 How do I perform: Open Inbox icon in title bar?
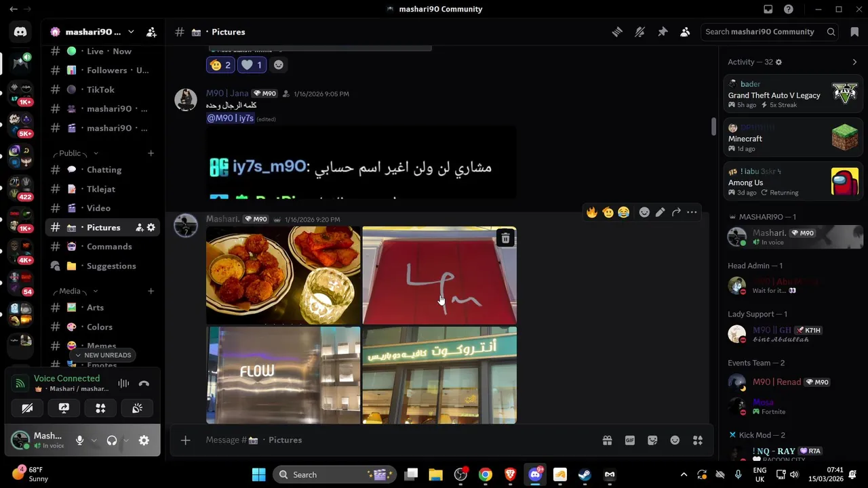pos(768,9)
